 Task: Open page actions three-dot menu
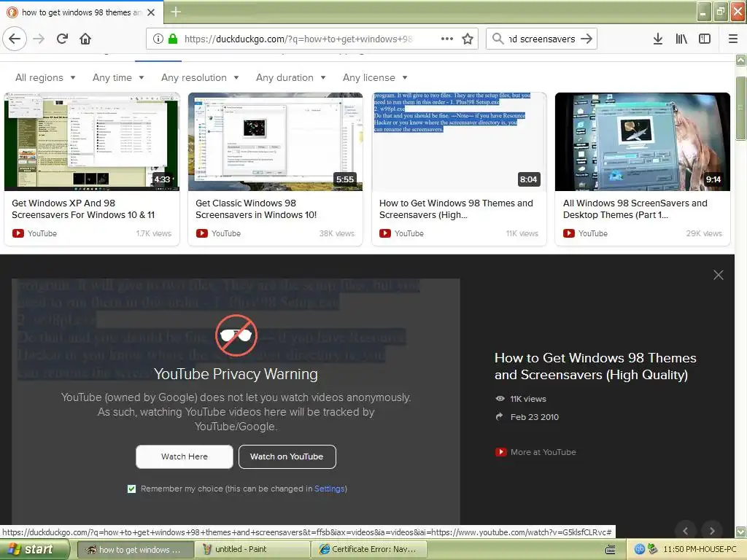point(447,39)
